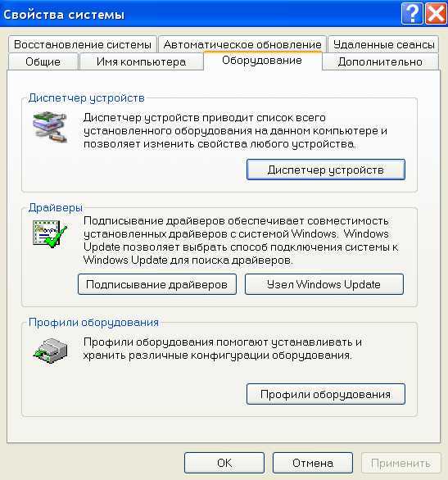Open Узел Windows Update button
The width and height of the screenshot is (448, 480).
pos(324,284)
